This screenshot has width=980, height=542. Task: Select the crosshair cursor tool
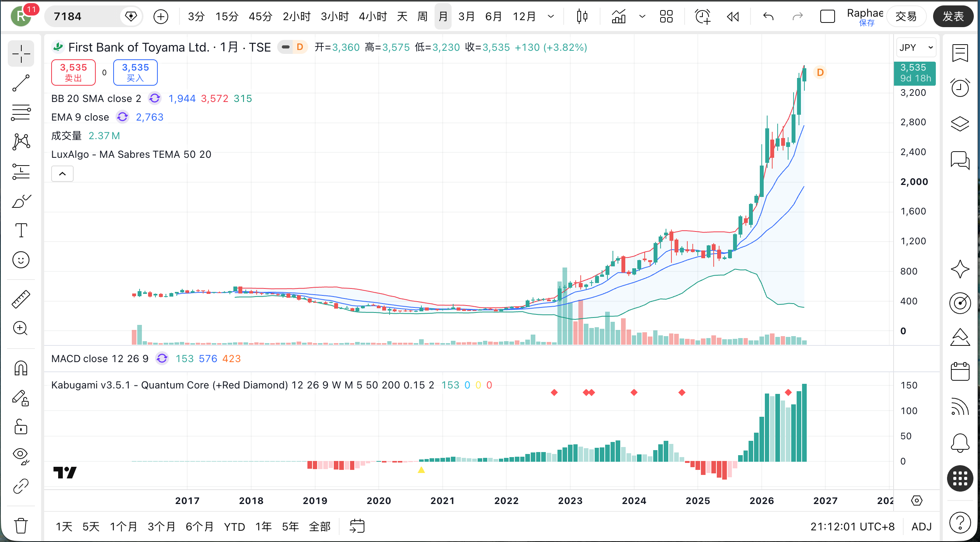coord(21,54)
